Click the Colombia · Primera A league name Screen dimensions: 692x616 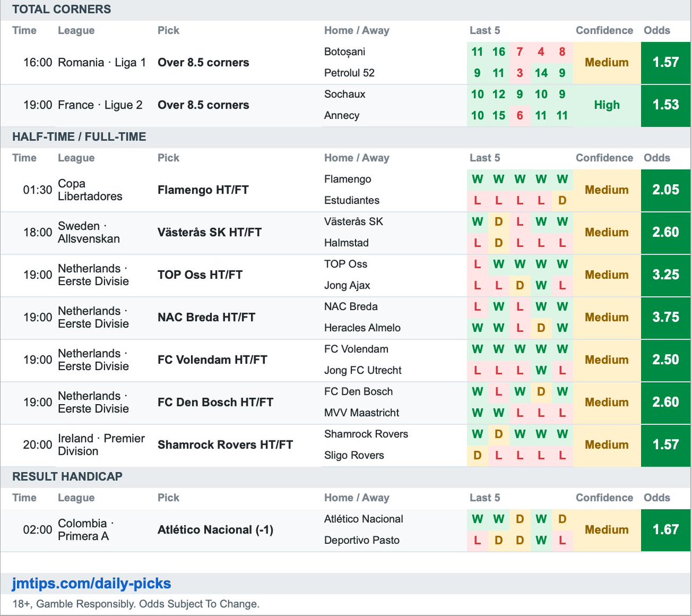click(86, 529)
